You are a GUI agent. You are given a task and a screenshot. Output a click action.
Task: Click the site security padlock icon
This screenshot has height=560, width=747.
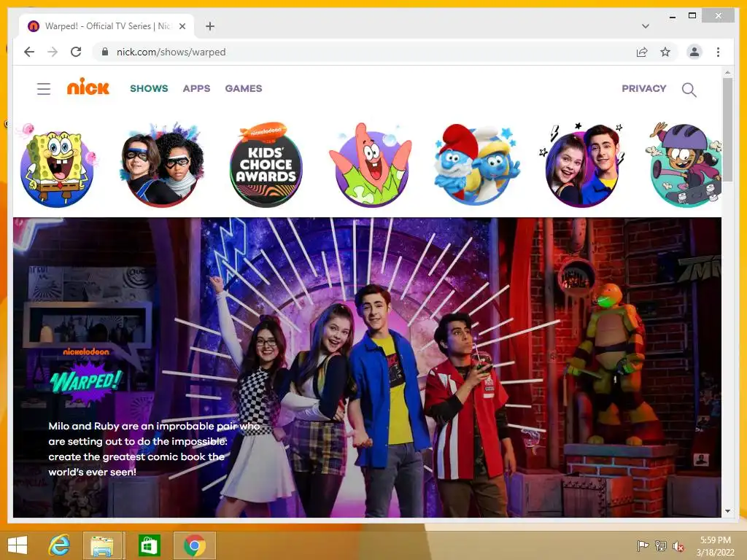point(105,52)
